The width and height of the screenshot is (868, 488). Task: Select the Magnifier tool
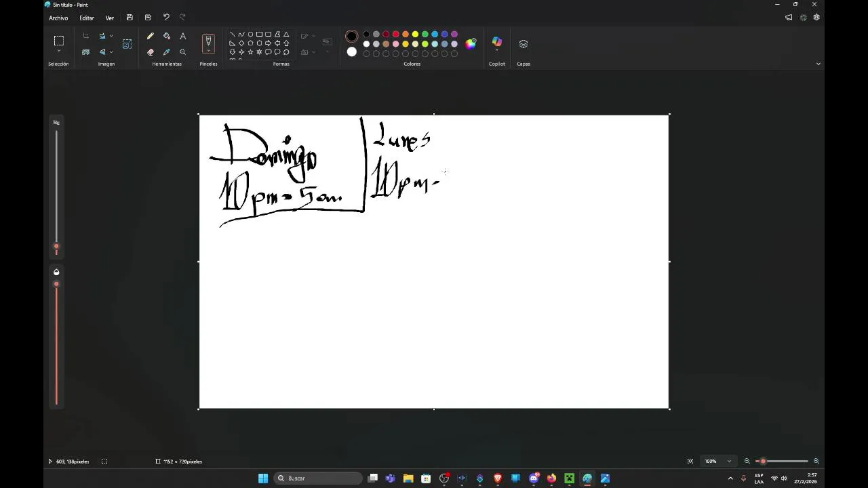point(182,52)
